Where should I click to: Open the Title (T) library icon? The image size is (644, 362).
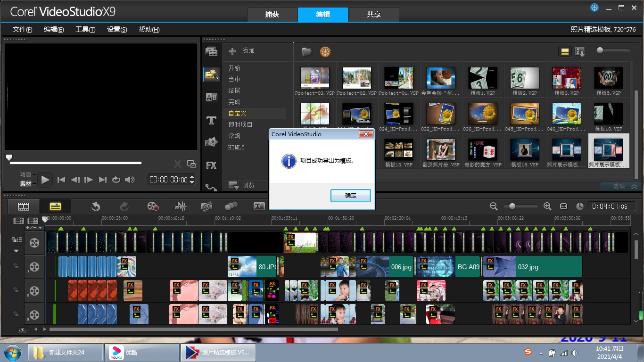click(211, 120)
